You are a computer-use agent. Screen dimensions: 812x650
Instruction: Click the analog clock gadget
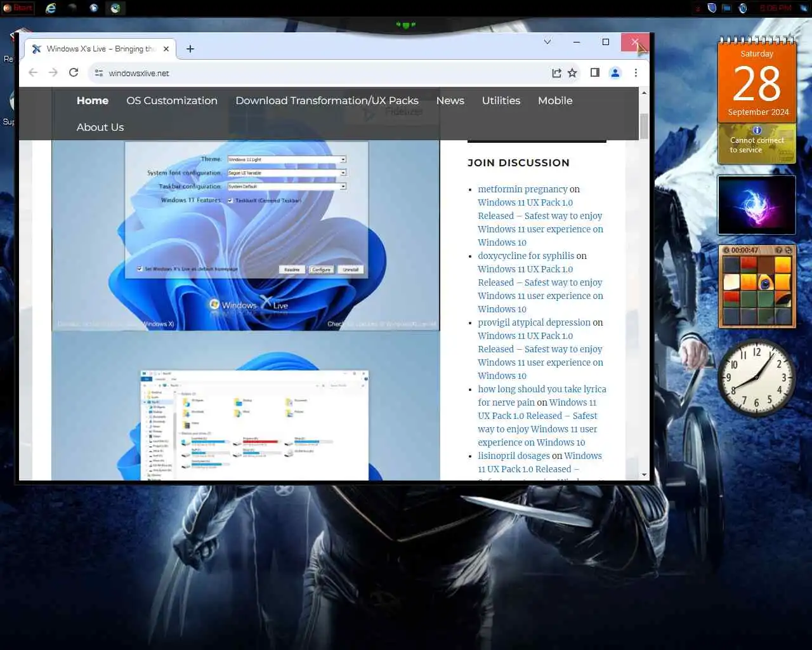[756, 377]
